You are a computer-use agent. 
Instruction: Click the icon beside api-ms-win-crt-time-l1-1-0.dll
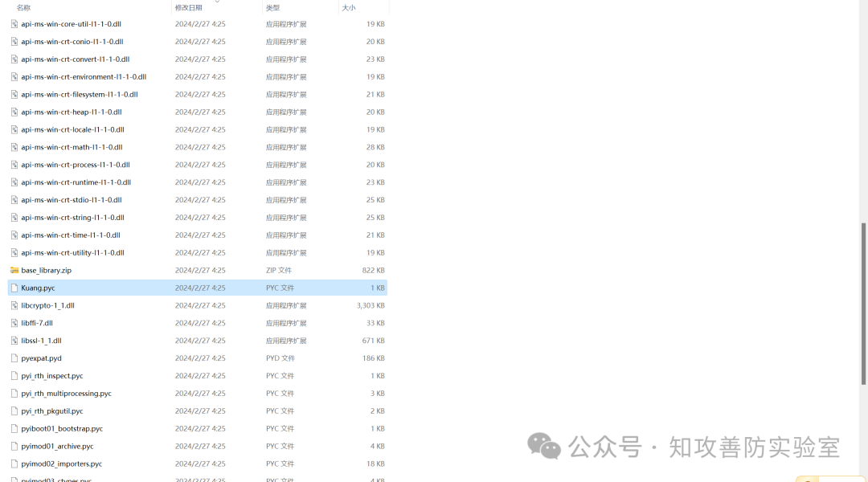(x=14, y=235)
